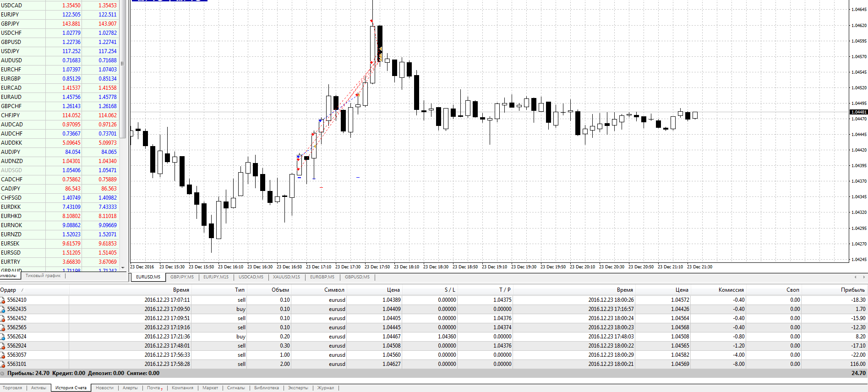Click the USDJPY bid price 117.252
The image size is (868, 392).
pyautogui.click(x=71, y=51)
